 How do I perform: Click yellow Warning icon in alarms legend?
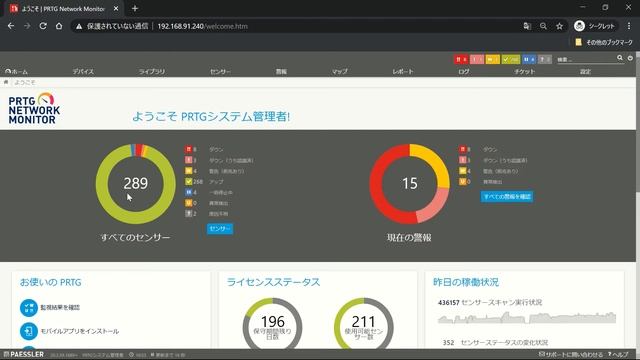[462, 171]
